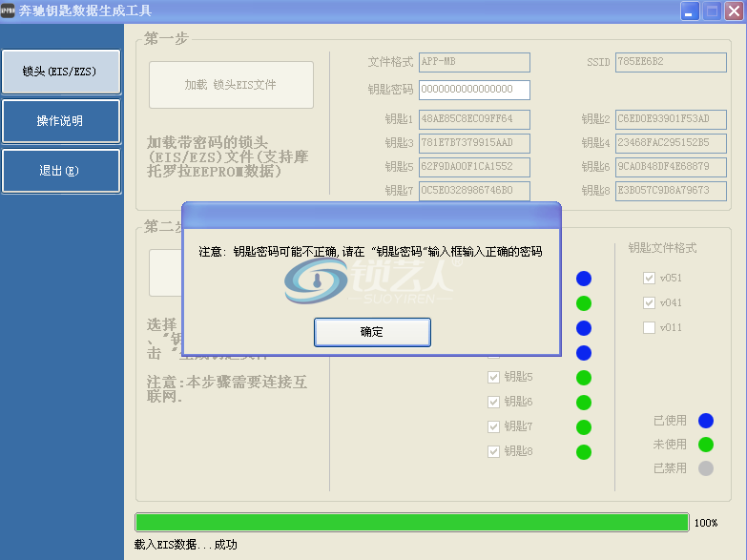Click the 钥匙文件格式 heading
This screenshot has width=747, height=560.
662,248
